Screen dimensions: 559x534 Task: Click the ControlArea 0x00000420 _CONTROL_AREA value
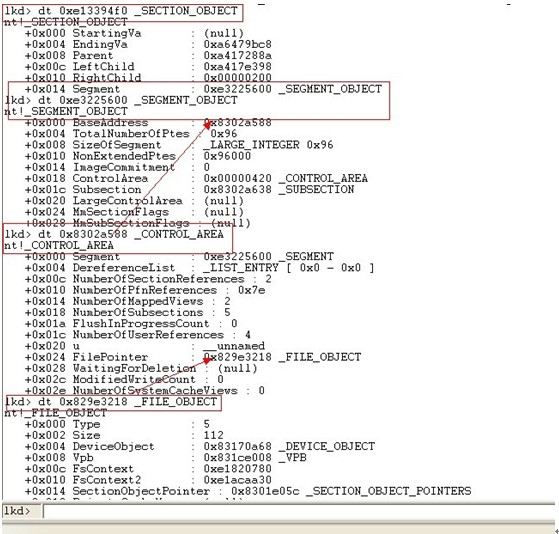pos(286,178)
